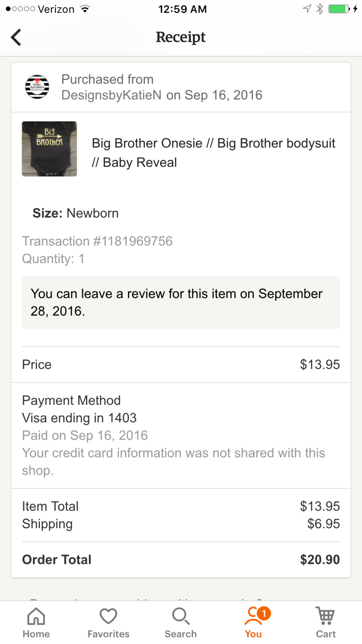Tap the battery icon in status bar
The height and width of the screenshot is (644, 362).
(x=338, y=9)
